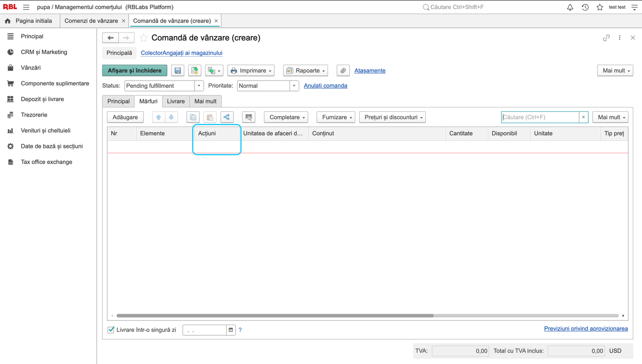Toggle Livrare într-o singură zi checkbox
The height and width of the screenshot is (364, 642).
111,330
